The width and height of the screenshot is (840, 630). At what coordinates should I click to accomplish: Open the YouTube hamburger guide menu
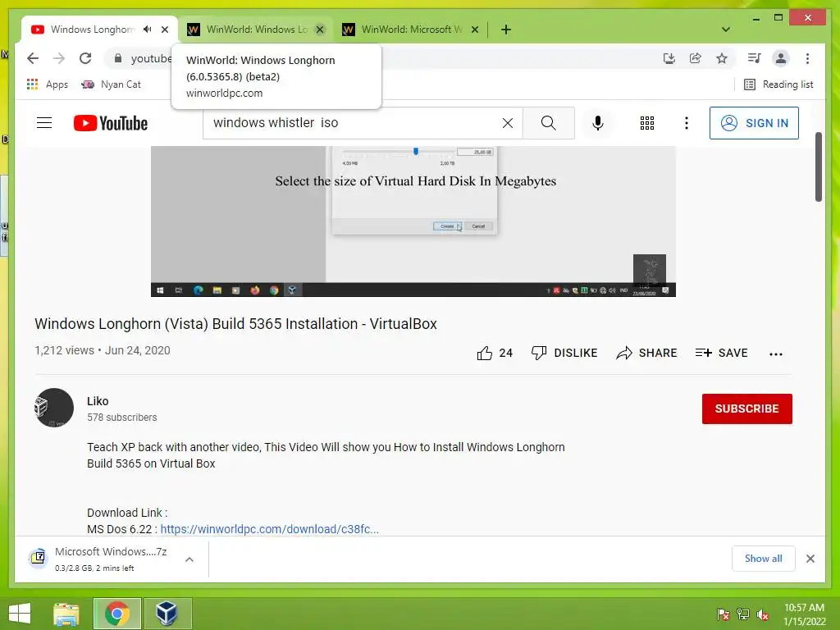tap(44, 123)
